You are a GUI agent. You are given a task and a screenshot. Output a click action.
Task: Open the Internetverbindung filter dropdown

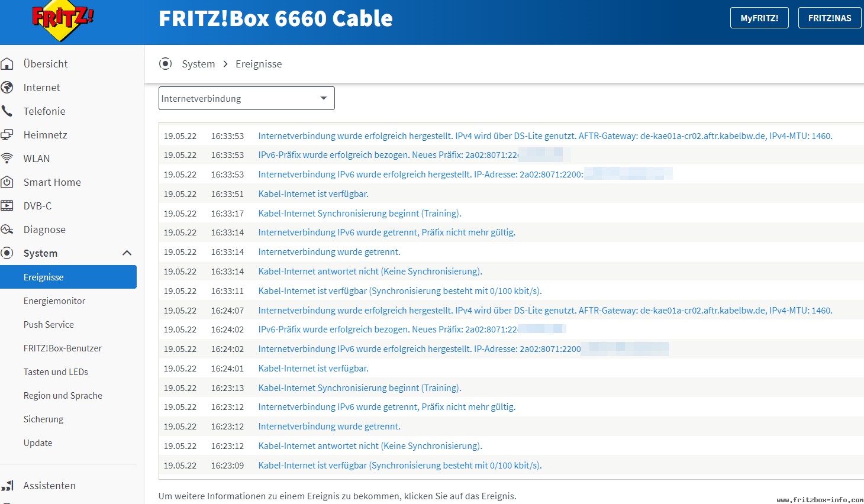[x=247, y=98]
